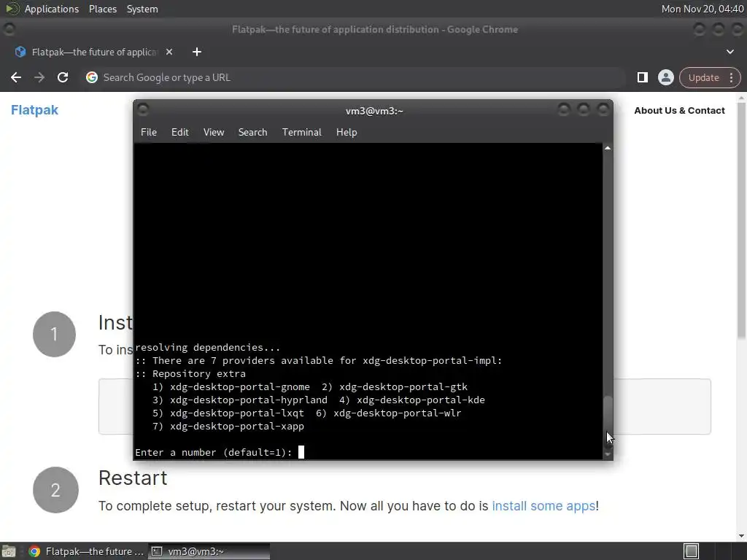Image resolution: width=747 pixels, height=560 pixels.
Task: Open terminal File menu
Action: click(x=149, y=133)
